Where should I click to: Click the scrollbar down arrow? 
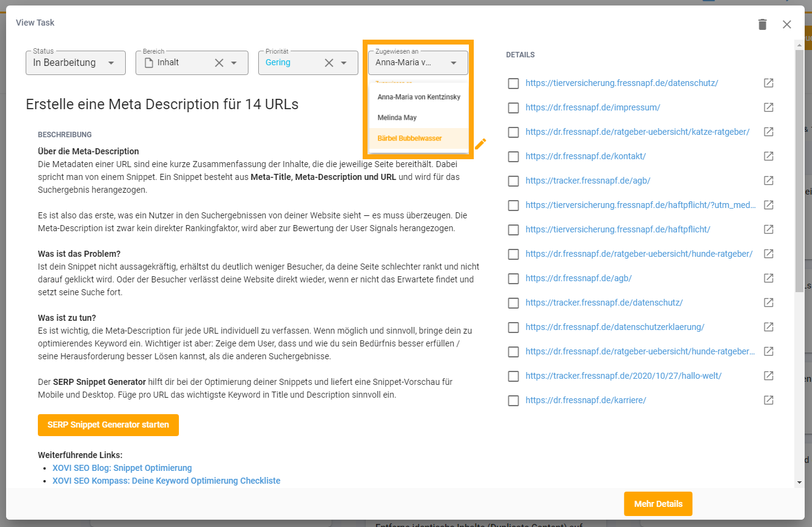[799, 482]
